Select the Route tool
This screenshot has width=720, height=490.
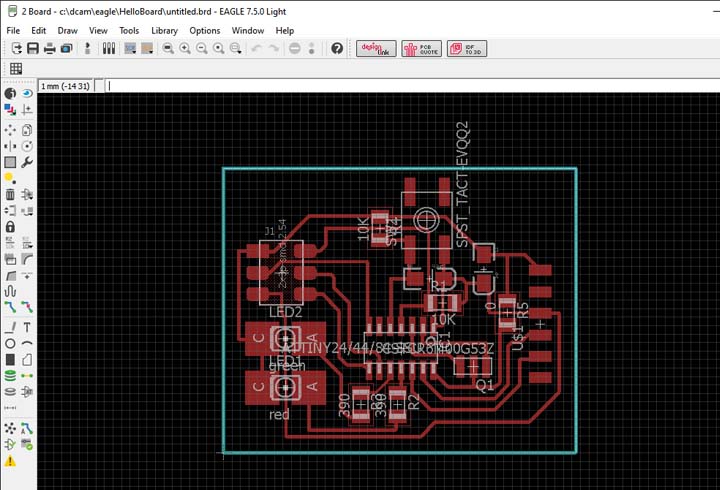10,307
